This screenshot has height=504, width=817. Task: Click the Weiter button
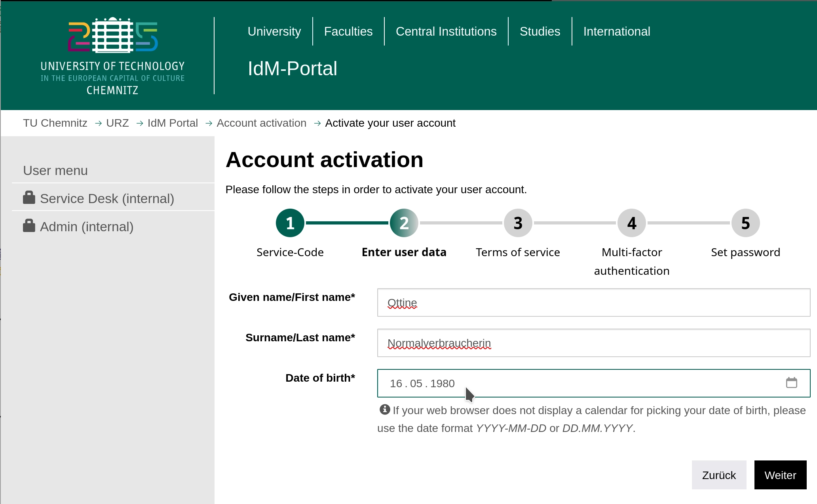pos(780,475)
